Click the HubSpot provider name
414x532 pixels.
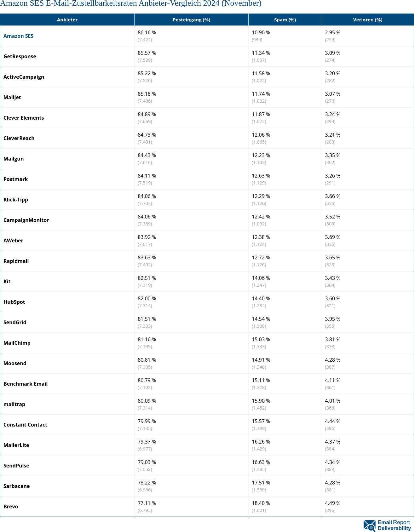tap(14, 302)
